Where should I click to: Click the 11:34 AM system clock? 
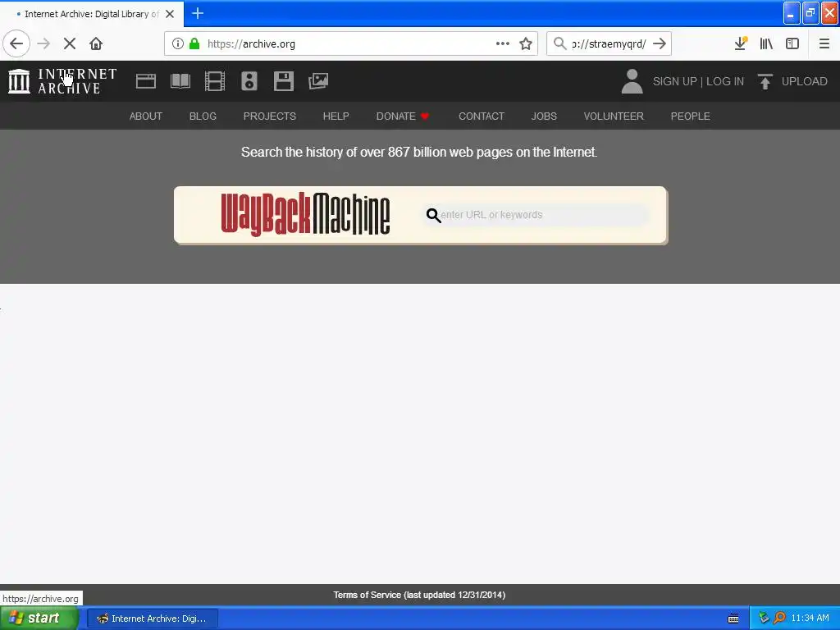pos(810,619)
